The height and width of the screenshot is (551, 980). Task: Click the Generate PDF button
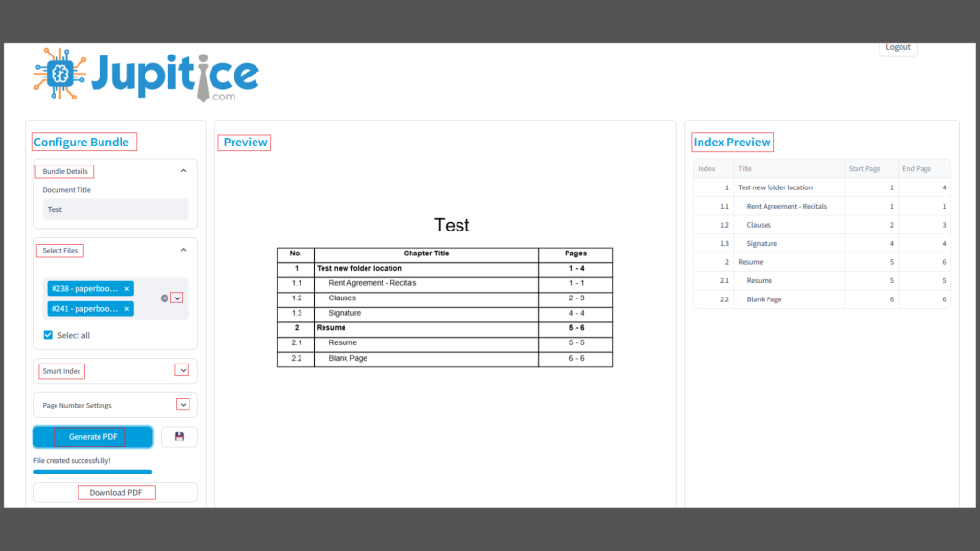(x=93, y=436)
